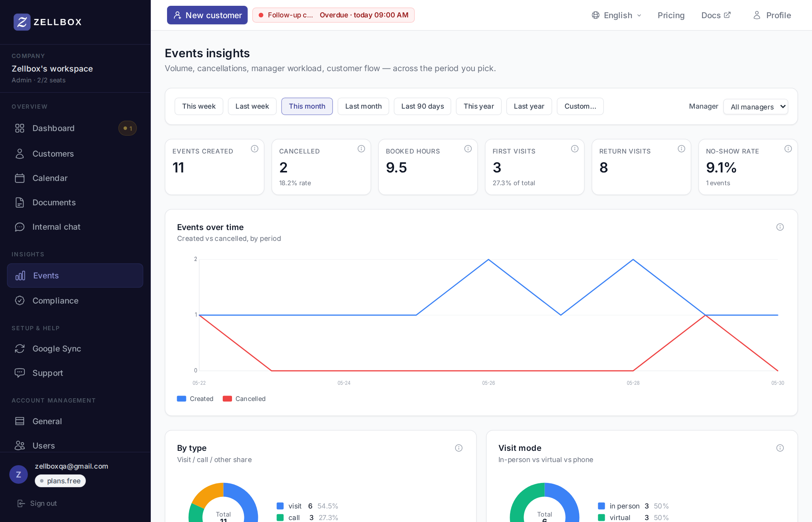Show info for Events Created card
Viewport: 812px width, 522px height.
click(x=254, y=149)
